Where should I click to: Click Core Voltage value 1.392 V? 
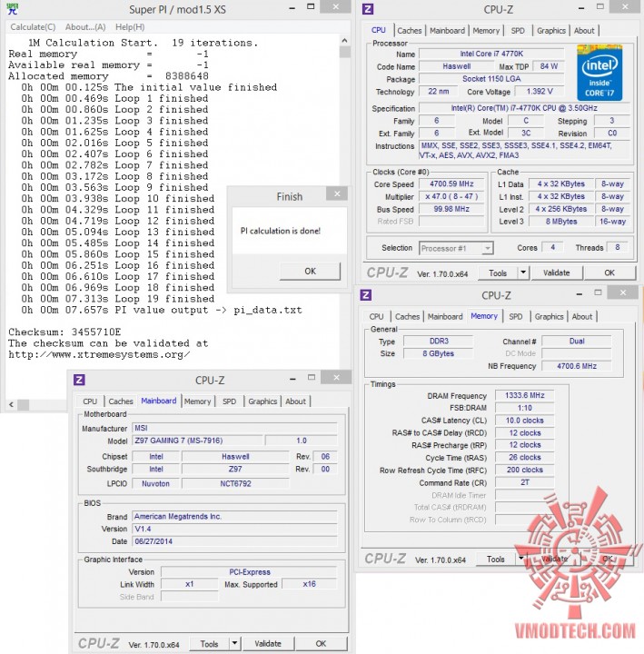540,91
